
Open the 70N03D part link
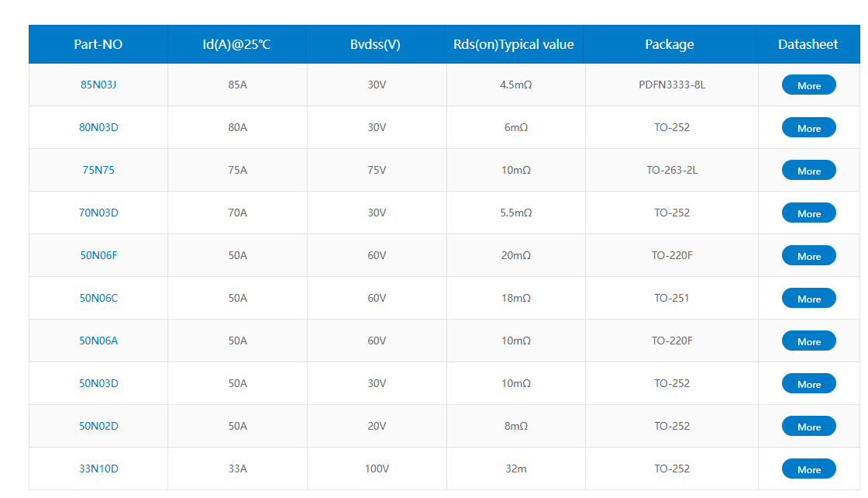(98, 213)
